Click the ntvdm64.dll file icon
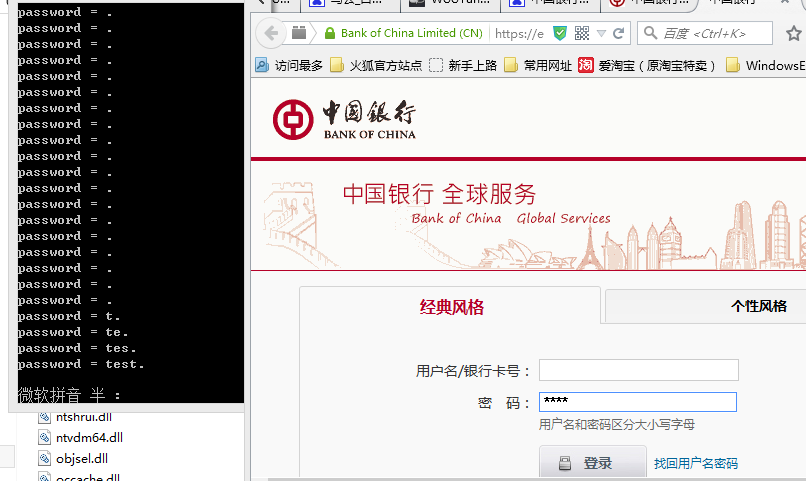 tap(45, 437)
